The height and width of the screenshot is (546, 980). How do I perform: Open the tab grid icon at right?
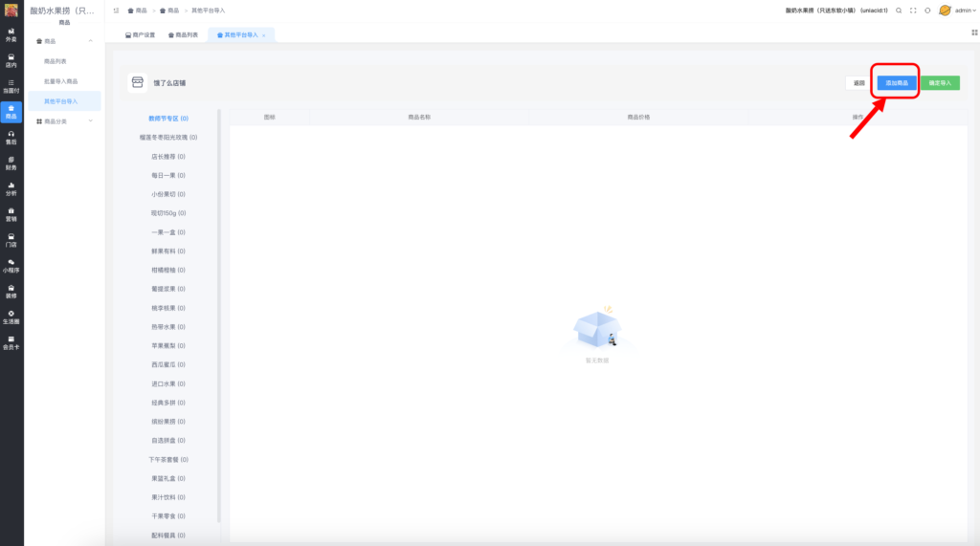[x=974, y=33]
